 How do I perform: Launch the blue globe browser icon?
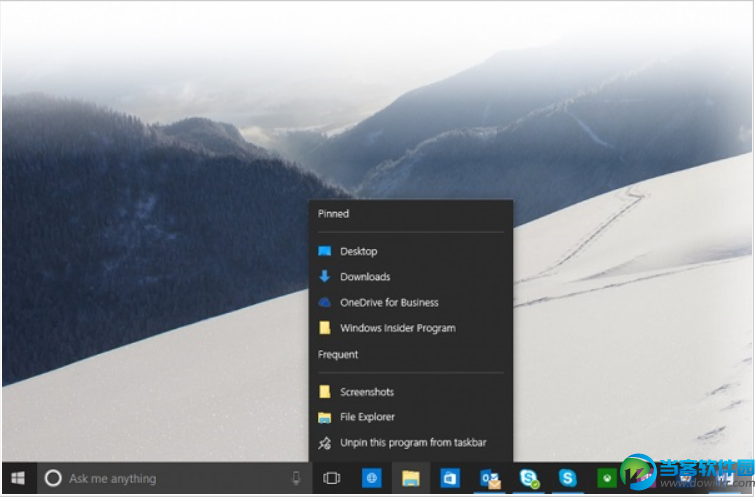click(x=372, y=478)
